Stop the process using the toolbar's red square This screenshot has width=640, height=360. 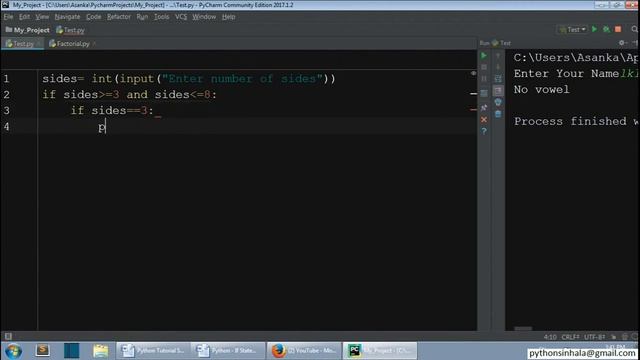point(618,29)
